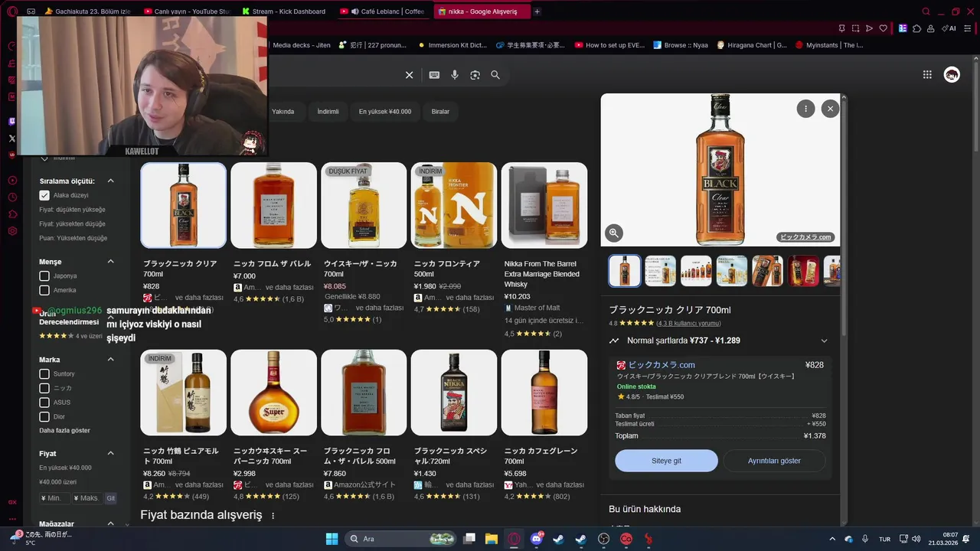
Task: Open the 4,3 B kullanıcı yorumu reviews link
Action: coord(688,324)
